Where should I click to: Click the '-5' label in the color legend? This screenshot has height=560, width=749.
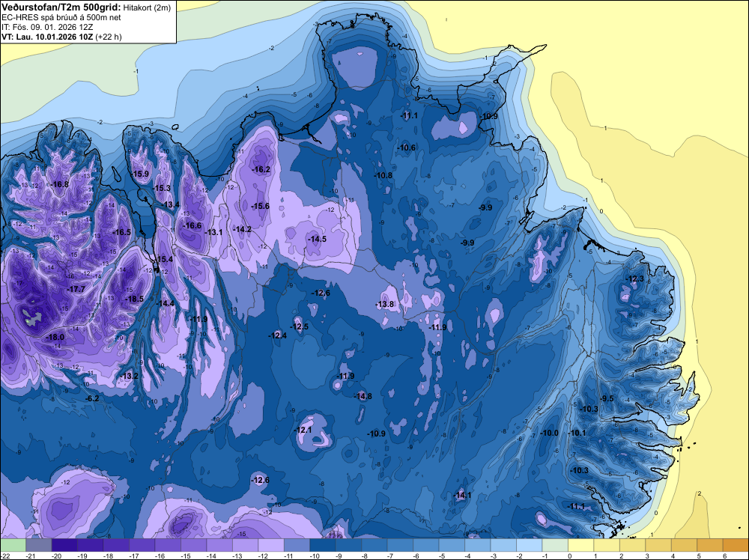click(x=443, y=556)
